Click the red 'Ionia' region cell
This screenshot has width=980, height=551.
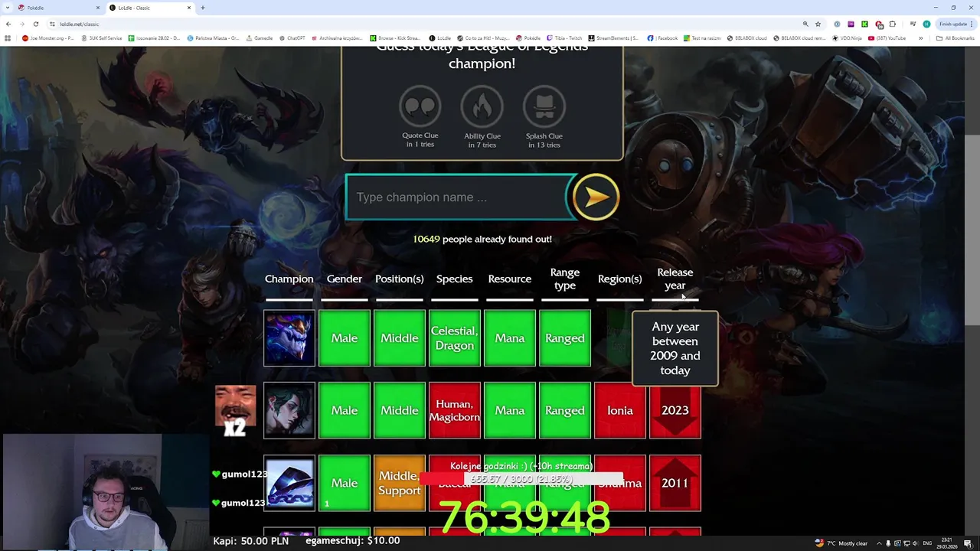click(x=619, y=411)
